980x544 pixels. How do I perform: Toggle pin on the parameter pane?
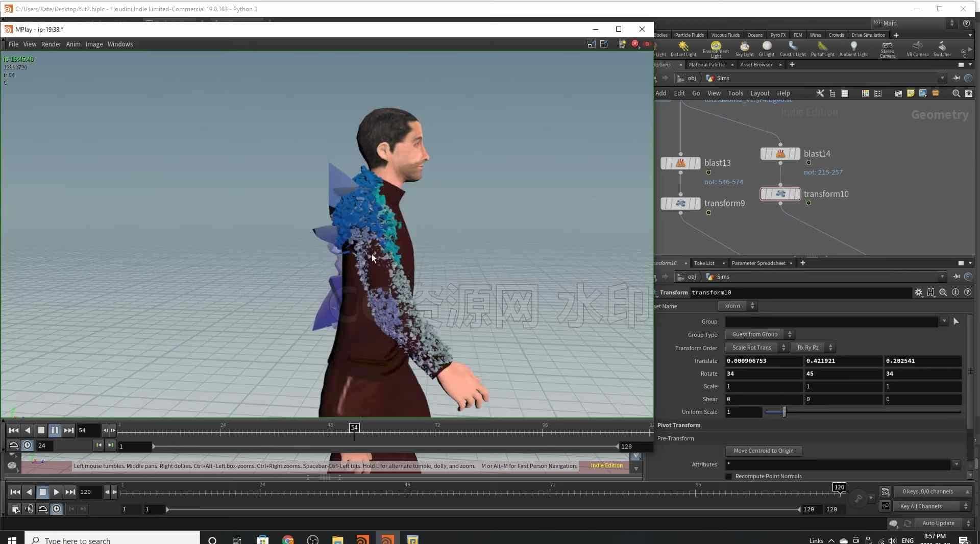point(956,277)
